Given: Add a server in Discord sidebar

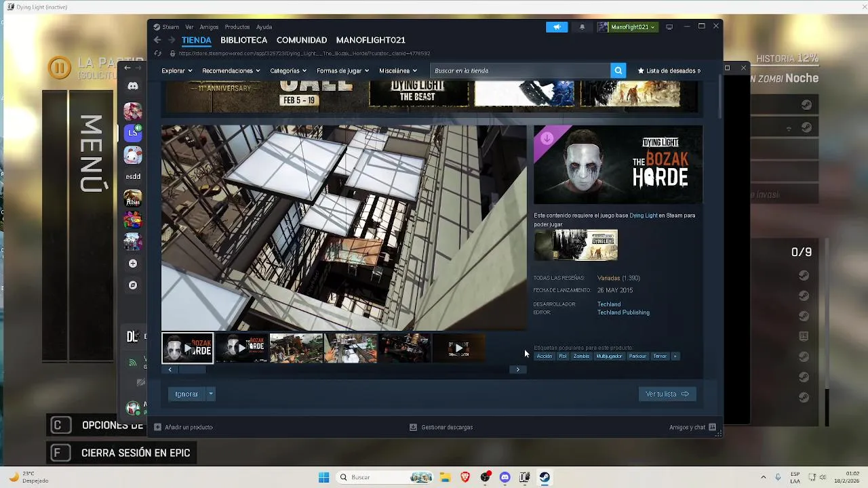Looking at the screenshot, I should tap(133, 264).
